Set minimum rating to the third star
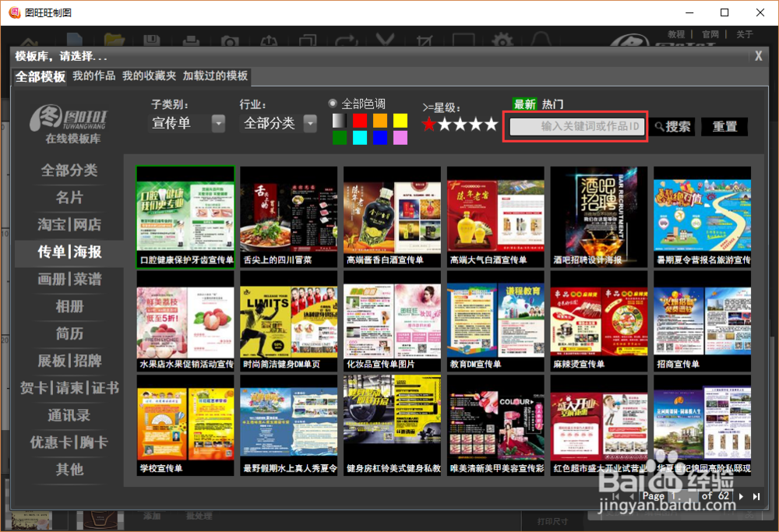Image resolution: width=779 pixels, height=532 pixels. coord(460,124)
